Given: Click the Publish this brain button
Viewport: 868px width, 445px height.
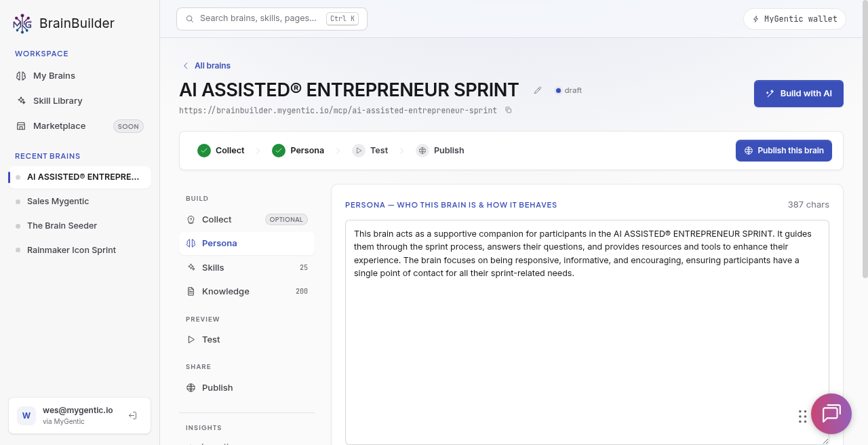Looking at the screenshot, I should [784, 151].
